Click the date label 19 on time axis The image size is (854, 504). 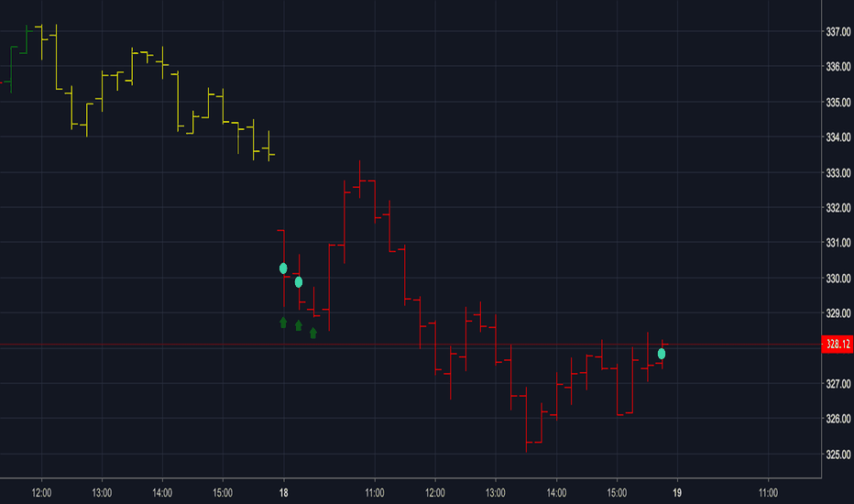tap(677, 493)
